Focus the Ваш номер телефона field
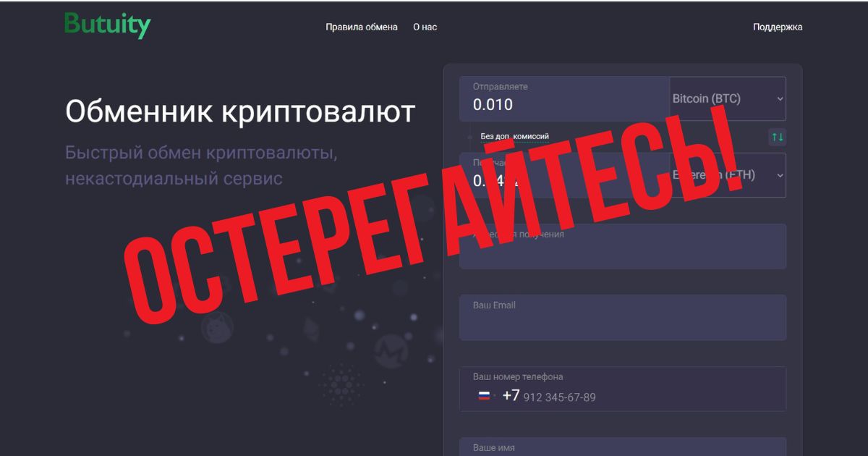 coord(623,389)
